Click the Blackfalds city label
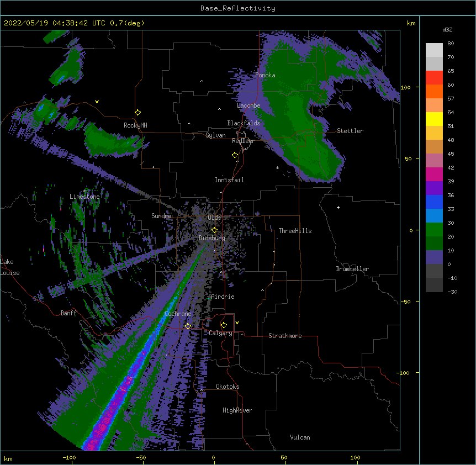 coord(244,123)
